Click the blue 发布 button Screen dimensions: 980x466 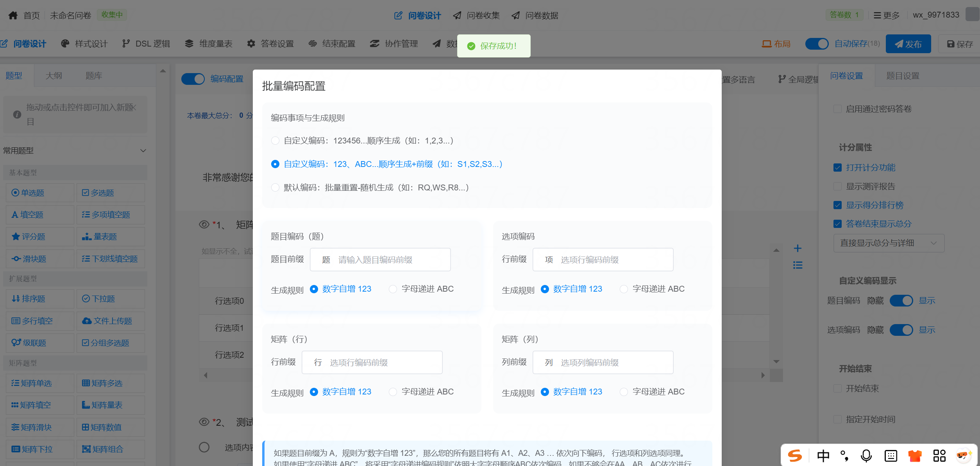(x=908, y=44)
